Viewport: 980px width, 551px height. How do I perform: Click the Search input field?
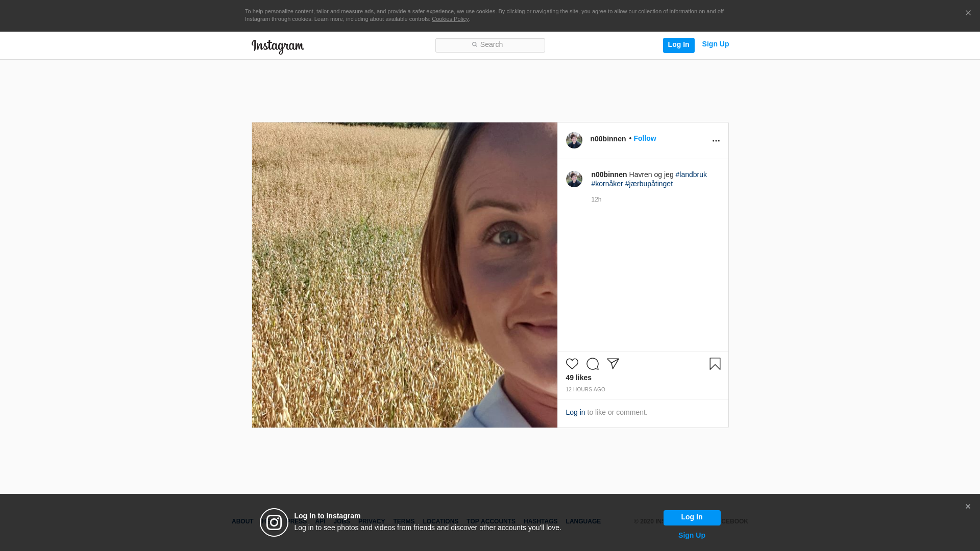pyautogui.click(x=490, y=45)
